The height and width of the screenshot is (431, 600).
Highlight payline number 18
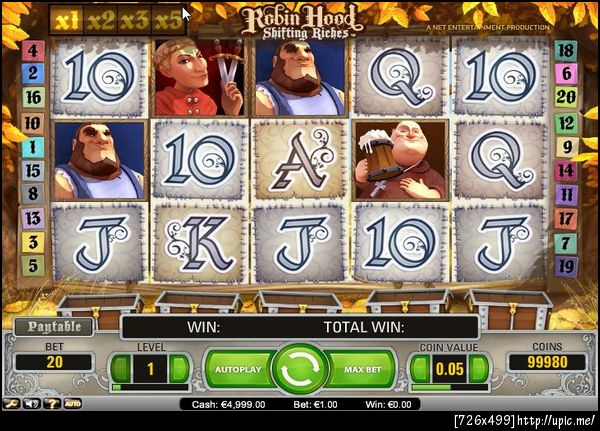click(566, 51)
